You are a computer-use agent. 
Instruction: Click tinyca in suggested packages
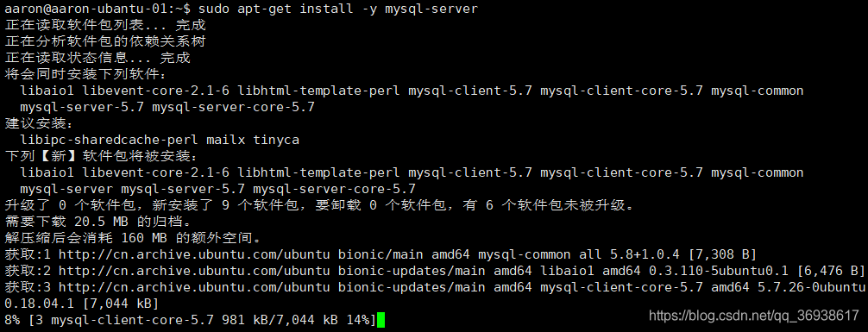point(276,140)
